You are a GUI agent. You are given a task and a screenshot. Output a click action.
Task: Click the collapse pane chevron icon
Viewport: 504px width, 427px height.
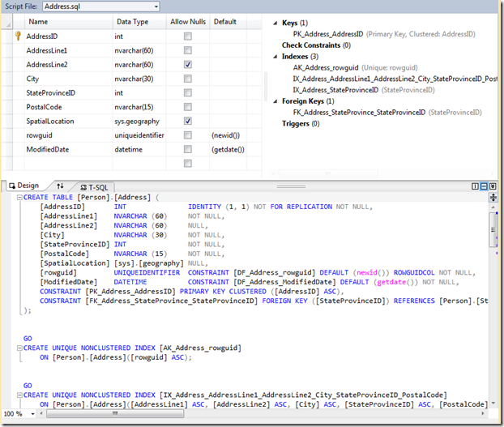click(493, 186)
